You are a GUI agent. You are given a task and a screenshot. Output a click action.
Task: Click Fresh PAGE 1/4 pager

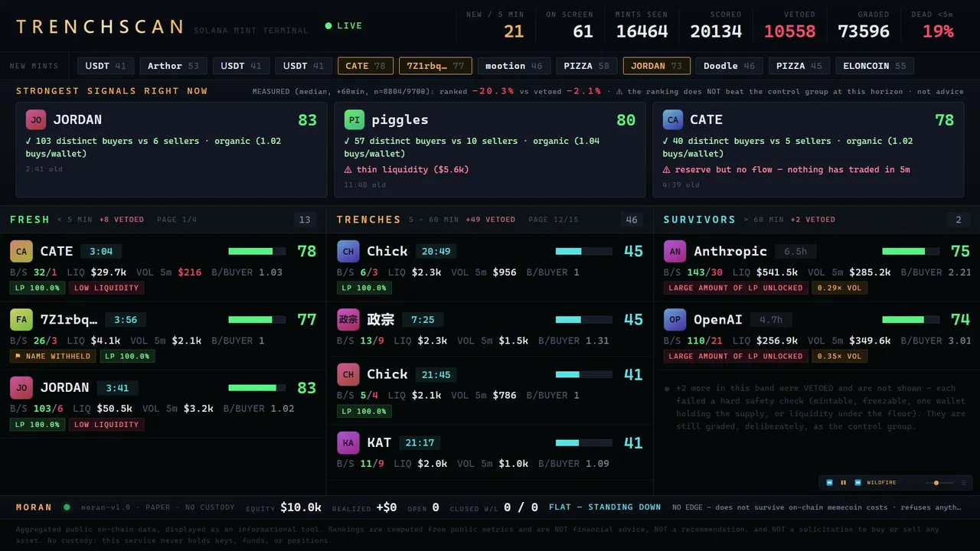[x=177, y=220]
